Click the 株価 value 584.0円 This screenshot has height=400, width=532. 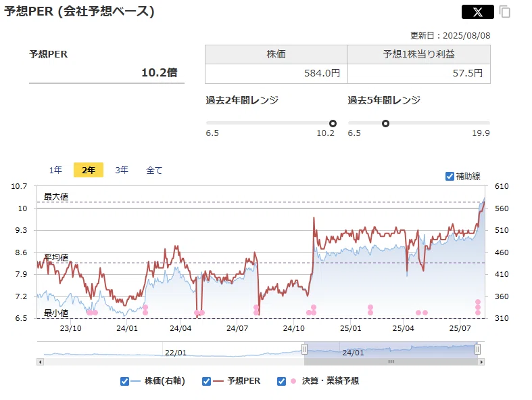pos(322,73)
